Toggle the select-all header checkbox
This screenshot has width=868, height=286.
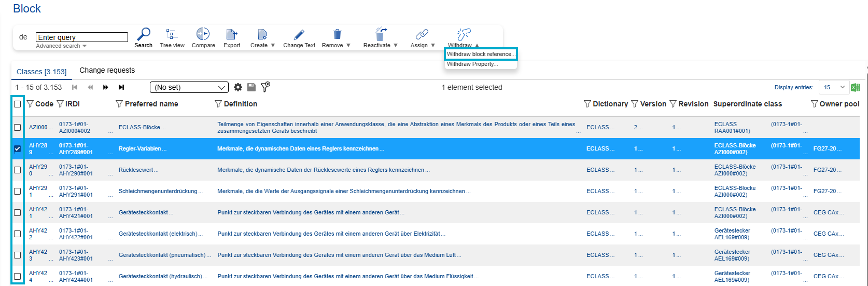18,104
